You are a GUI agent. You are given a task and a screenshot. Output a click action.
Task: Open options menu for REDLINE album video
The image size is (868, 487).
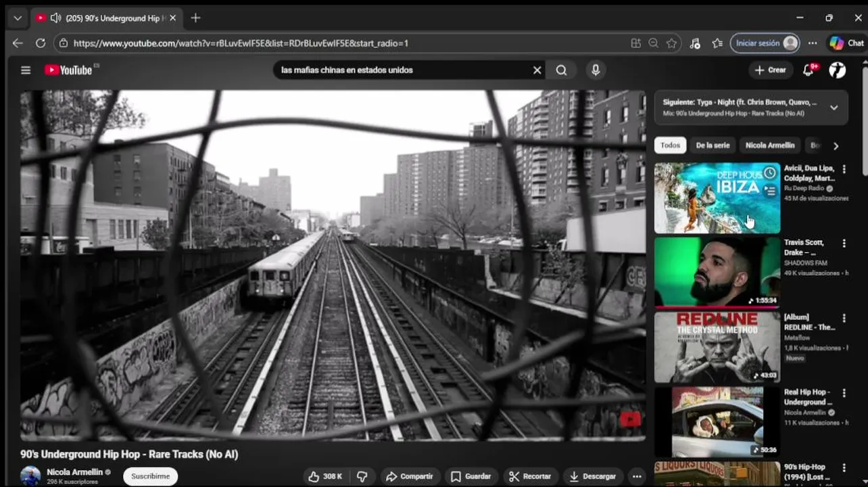pos(844,318)
